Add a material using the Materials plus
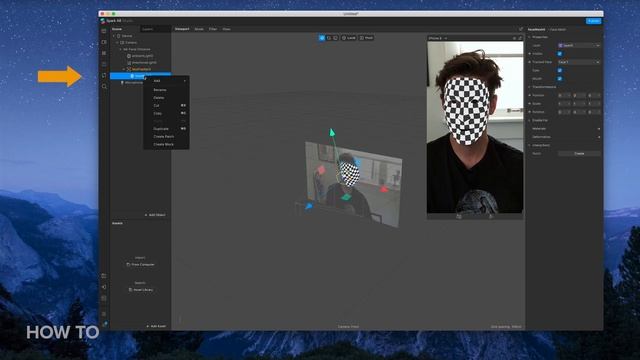This screenshot has height=360, width=640. click(x=599, y=129)
